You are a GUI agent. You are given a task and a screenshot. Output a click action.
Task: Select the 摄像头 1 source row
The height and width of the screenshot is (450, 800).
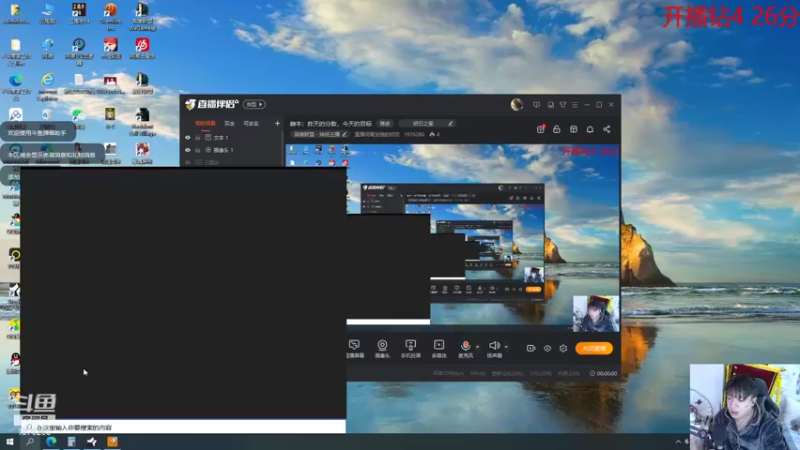click(x=232, y=150)
